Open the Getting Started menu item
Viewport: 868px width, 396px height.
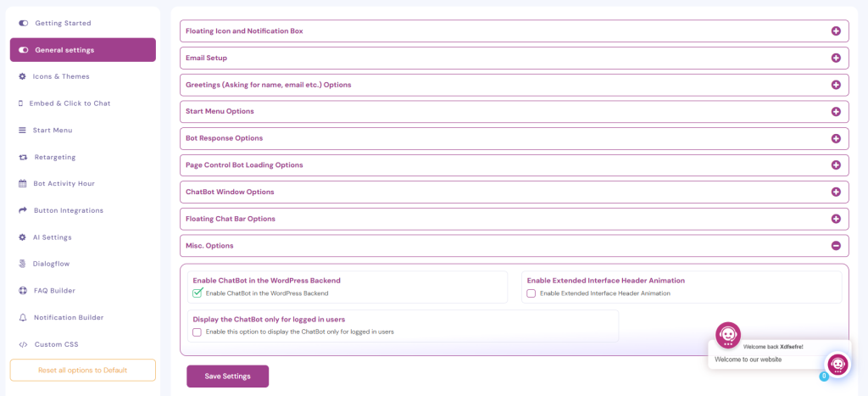(x=63, y=23)
